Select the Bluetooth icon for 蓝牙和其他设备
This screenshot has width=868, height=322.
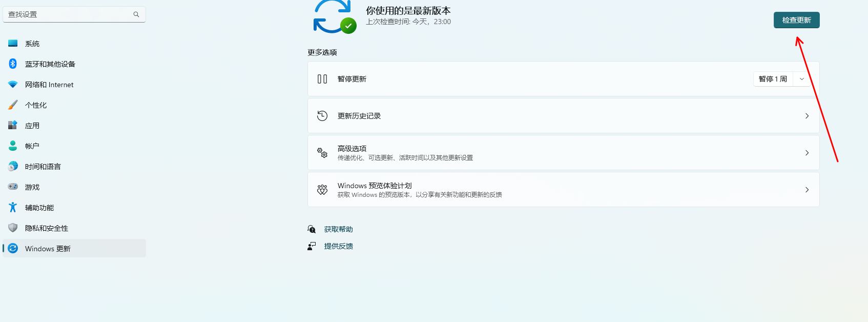click(13, 64)
